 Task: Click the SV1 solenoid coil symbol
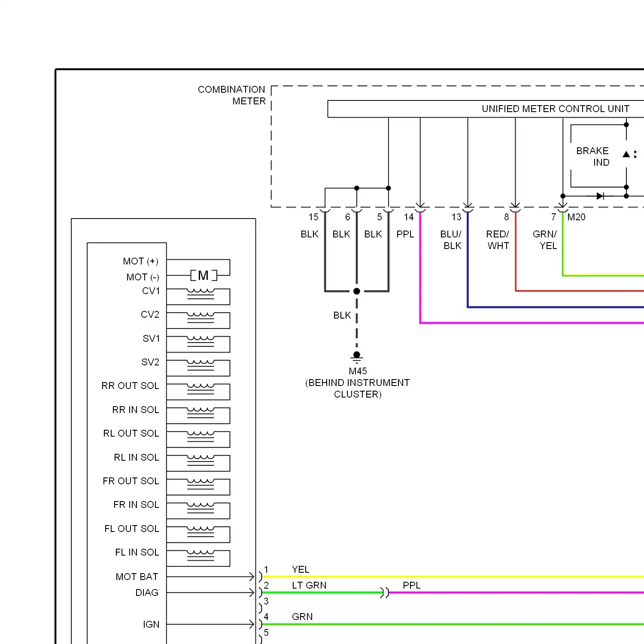click(x=200, y=341)
